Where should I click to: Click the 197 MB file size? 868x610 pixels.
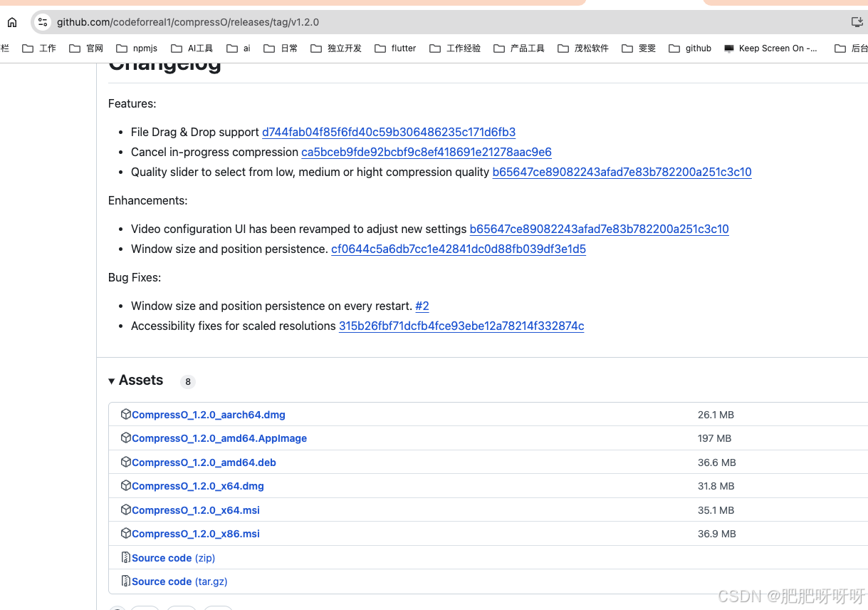pos(714,438)
